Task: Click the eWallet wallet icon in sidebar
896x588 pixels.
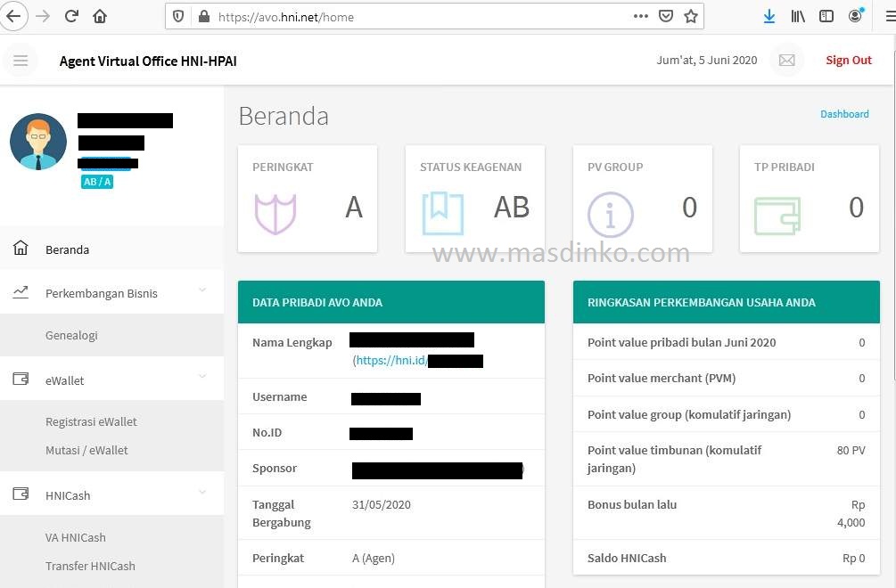Action: tap(20, 378)
